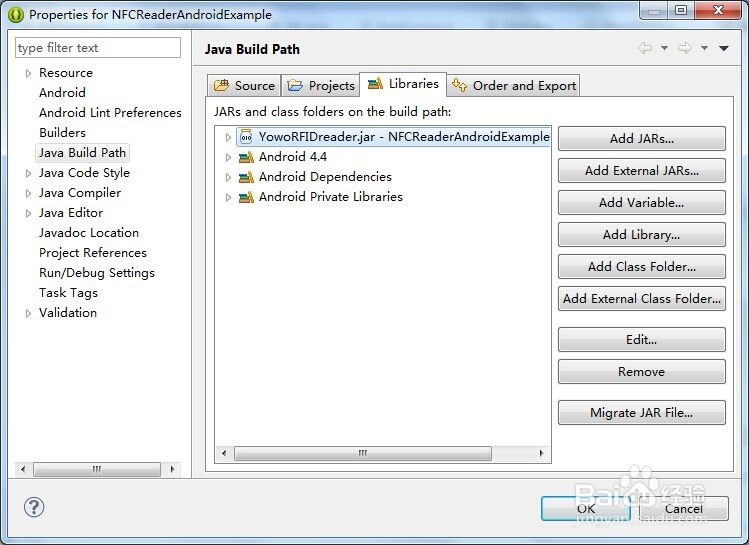Open the view menu triangle in header

724,48
